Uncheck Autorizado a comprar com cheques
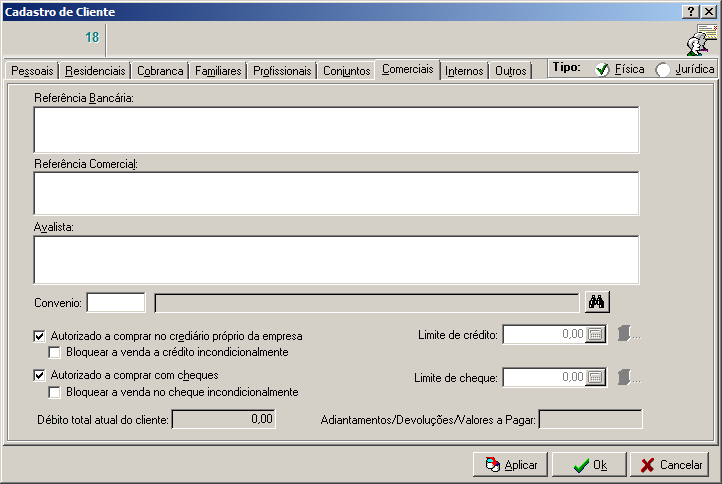Viewport: 722px width, 484px height. [40, 375]
